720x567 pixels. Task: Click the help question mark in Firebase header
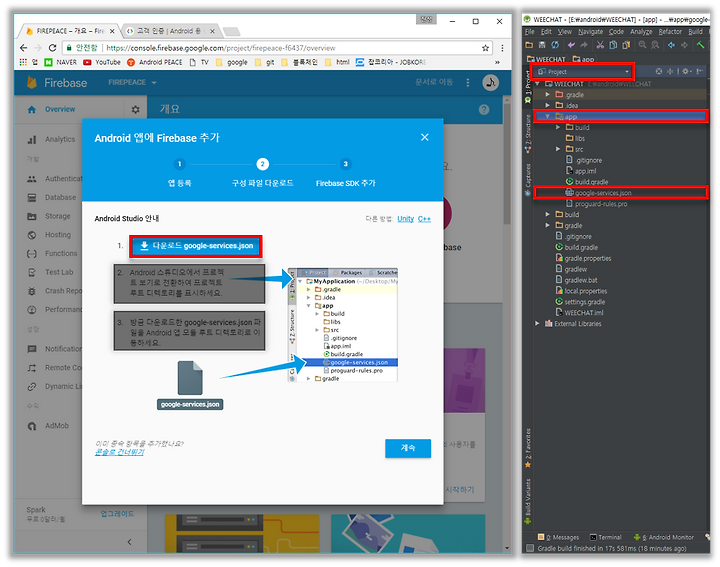(484, 110)
